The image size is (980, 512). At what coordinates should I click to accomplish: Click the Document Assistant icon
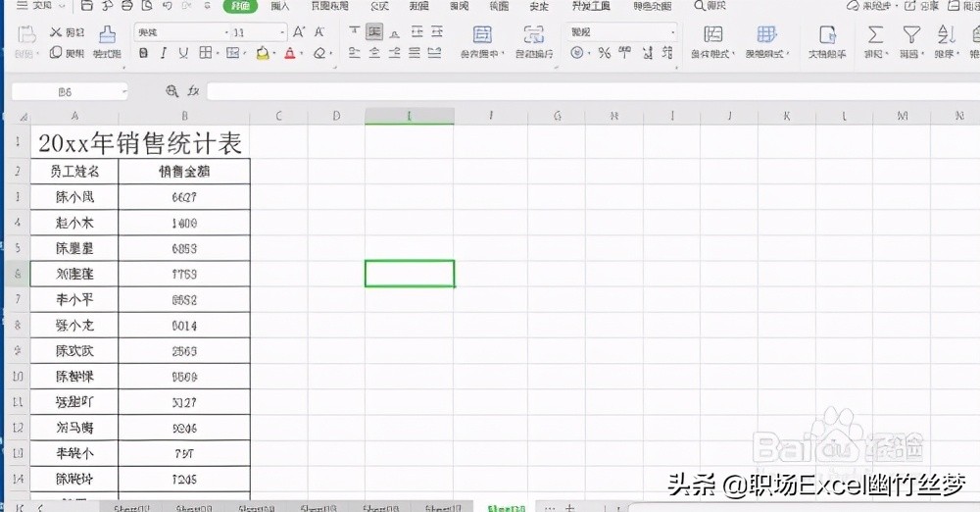(827, 34)
